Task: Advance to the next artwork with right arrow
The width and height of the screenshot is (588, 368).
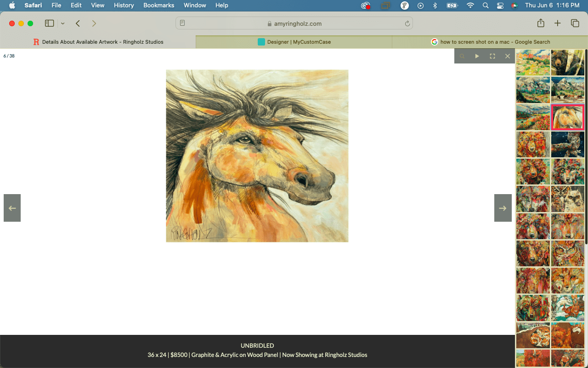Action: coord(503,208)
